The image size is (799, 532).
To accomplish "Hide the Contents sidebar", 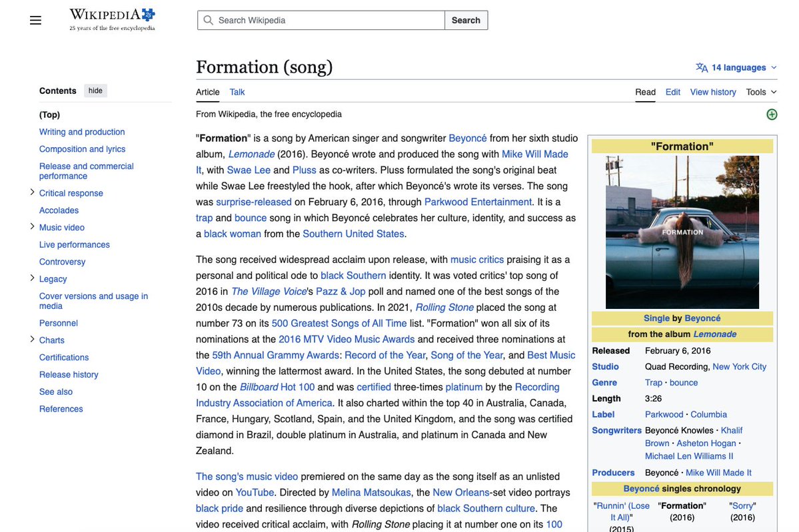I will [x=95, y=91].
